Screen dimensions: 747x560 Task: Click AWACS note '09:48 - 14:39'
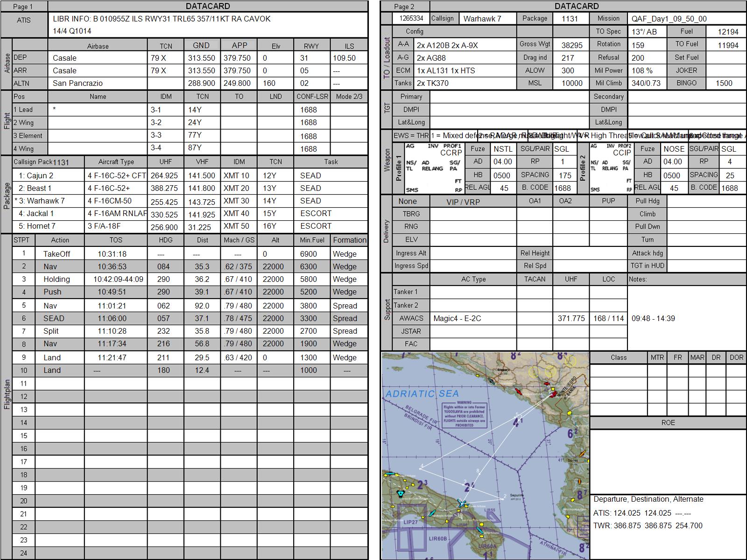pos(653,318)
